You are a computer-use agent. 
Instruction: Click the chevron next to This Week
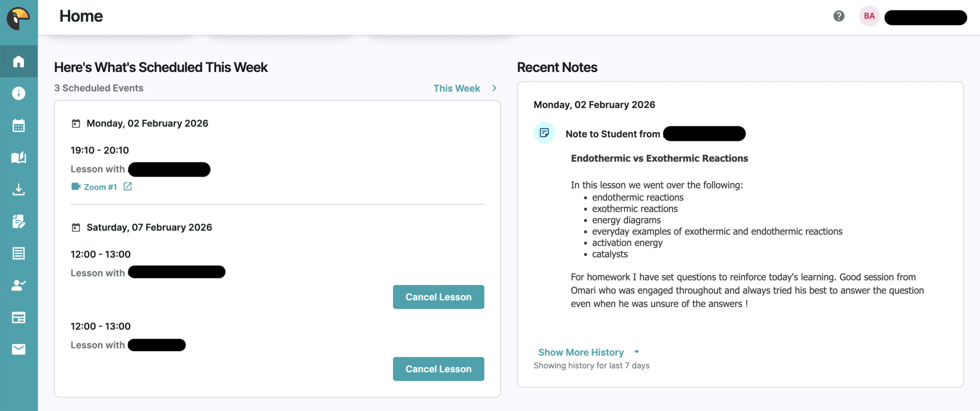pyautogui.click(x=494, y=88)
